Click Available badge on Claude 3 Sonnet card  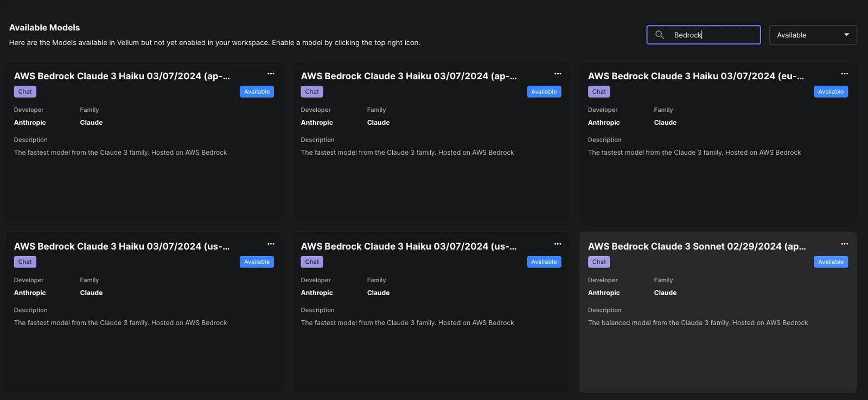pos(831,262)
